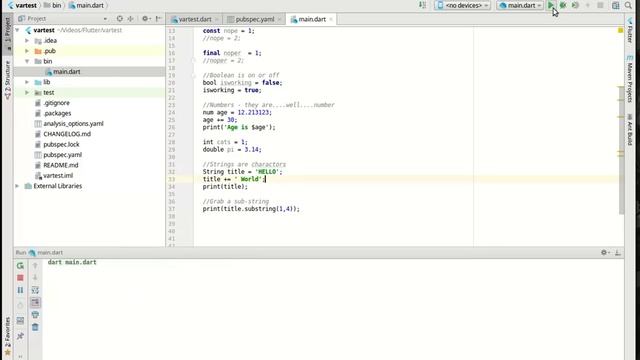Select pubspec.yaml in project tree
This screenshot has width=640, height=360.
pos(62,155)
